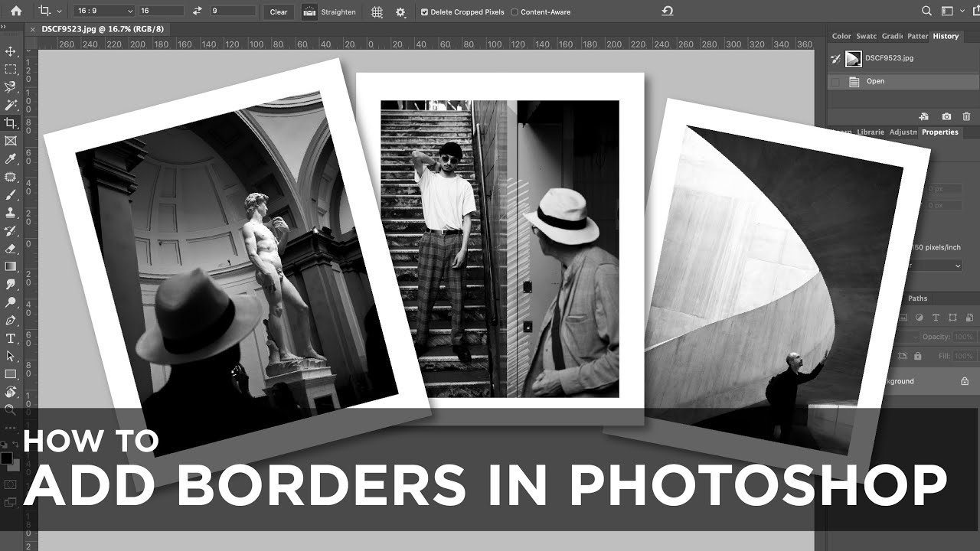Select the Eyedropper tool
The height and width of the screenshot is (551, 980).
click(11, 159)
